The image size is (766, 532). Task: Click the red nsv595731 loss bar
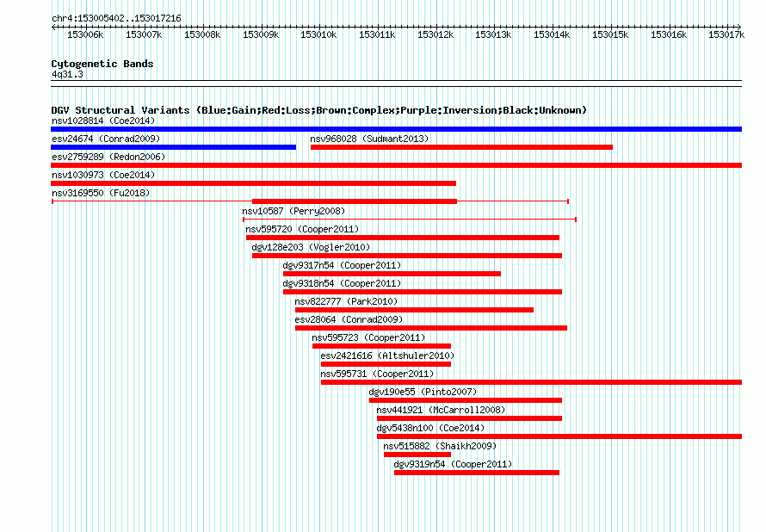(532, 382)
